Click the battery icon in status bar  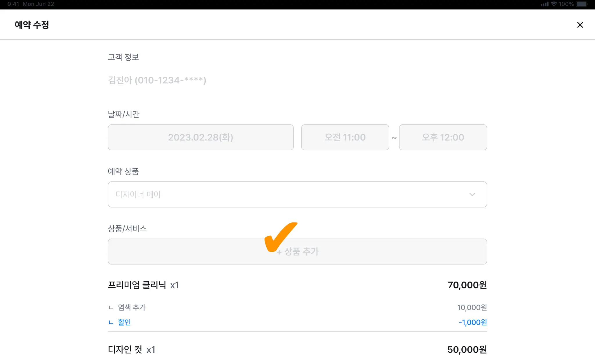coord(582,4)
